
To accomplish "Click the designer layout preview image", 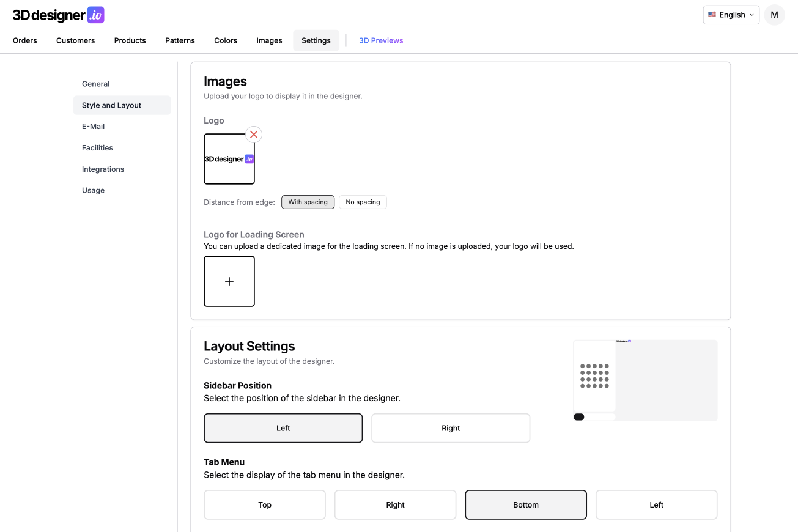I will [645, 380].
